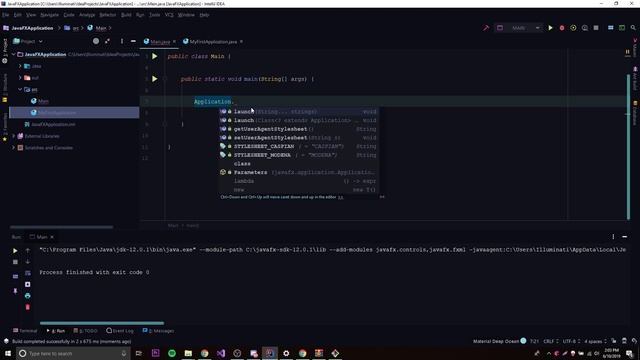Click the print icon in Run panel

27,296
